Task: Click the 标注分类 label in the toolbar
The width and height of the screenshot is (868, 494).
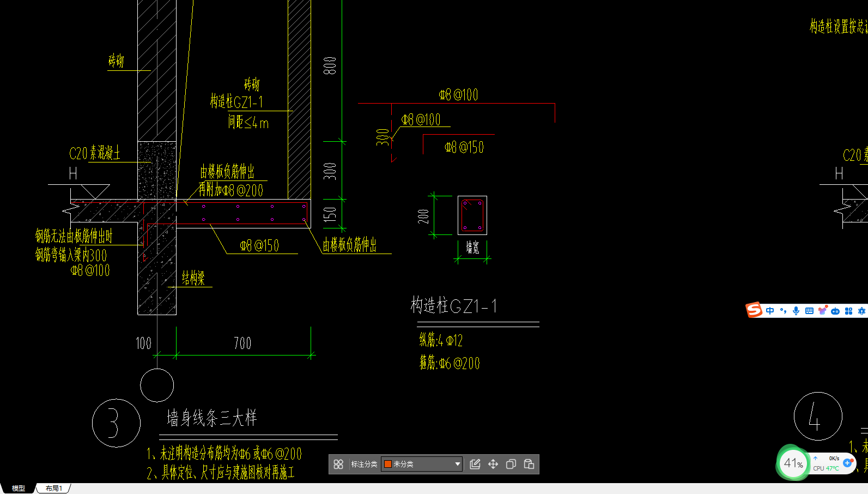Action: [364, 464]
